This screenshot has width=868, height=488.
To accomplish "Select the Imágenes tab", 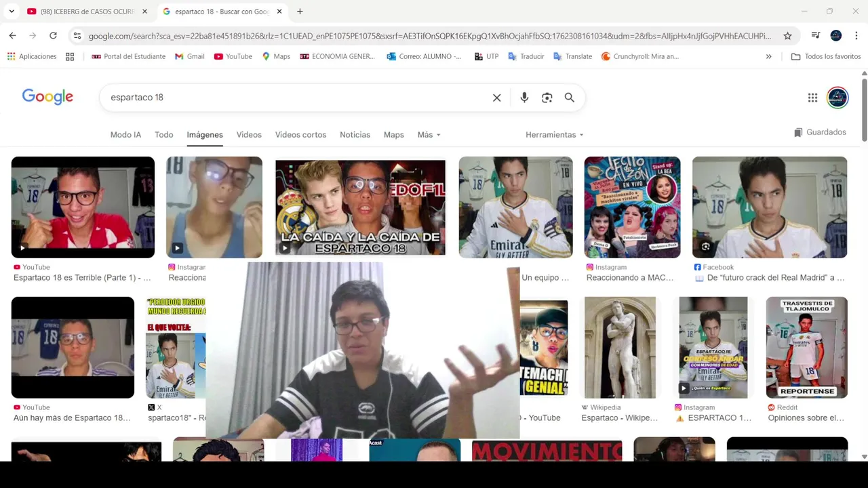I will pos(205,135).
